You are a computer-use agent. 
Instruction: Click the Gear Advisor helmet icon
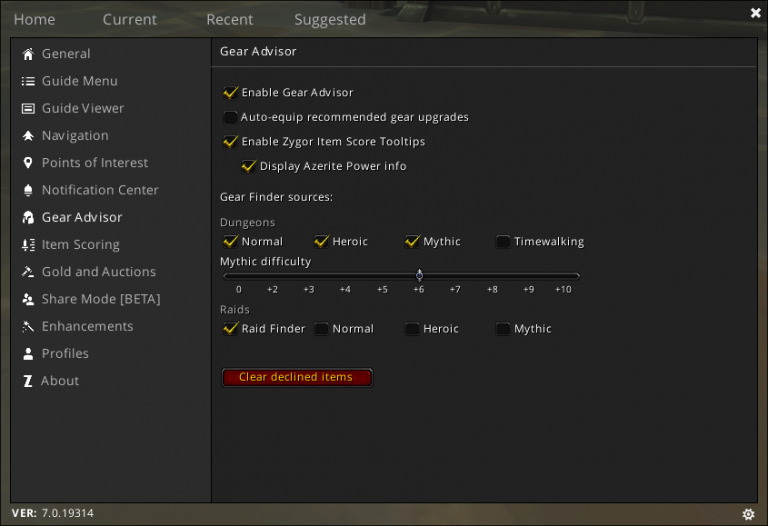tap(28, 217)
